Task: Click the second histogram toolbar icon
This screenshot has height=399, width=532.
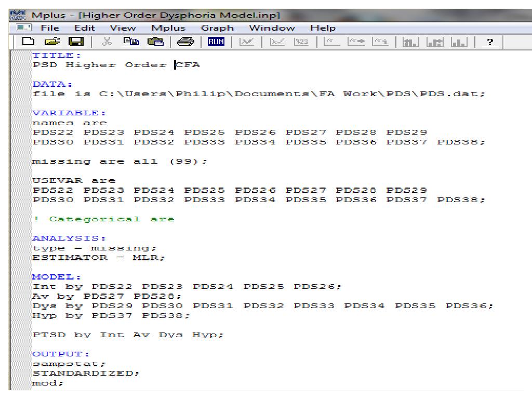Action: pos(435,42)
